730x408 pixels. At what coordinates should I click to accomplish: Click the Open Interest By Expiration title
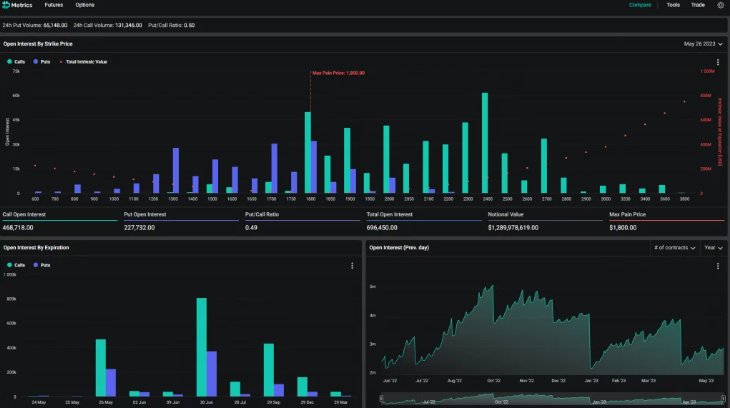tap(36, 247)
